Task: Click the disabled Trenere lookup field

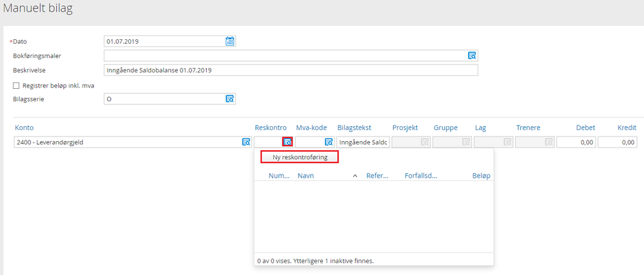Action: [x=535, y=142]
